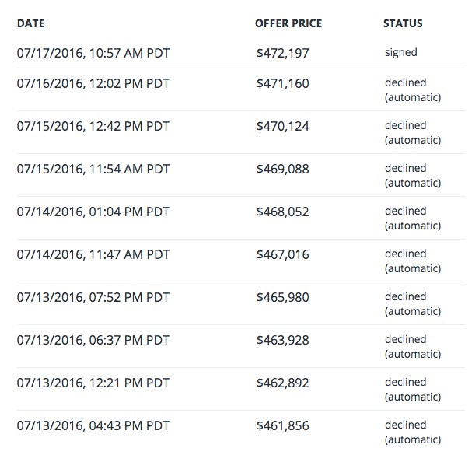Click the $463,928 offer price

coord(281,339)
